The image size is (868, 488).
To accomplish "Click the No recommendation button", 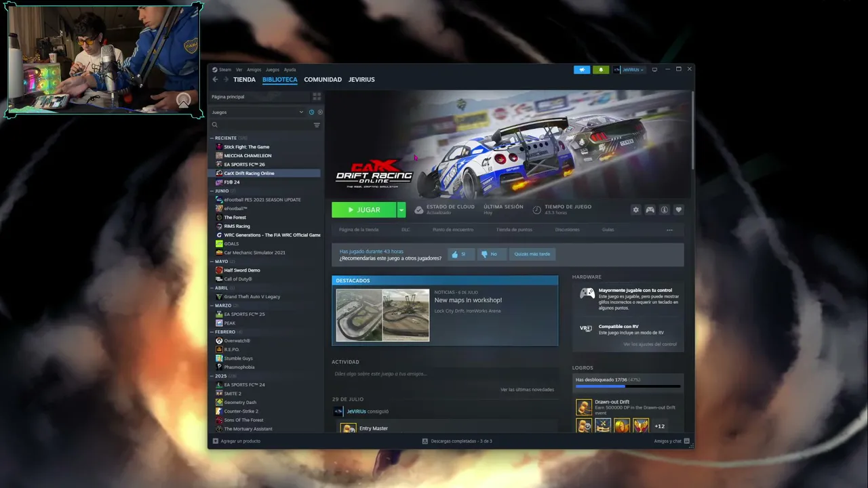I will [x=491, y=254].
